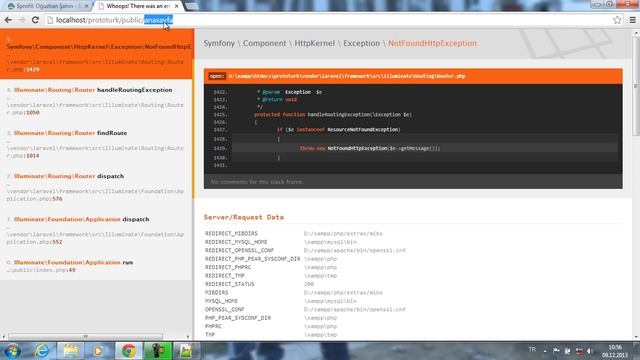Bookmark this page with the star icon
This screenshot has width=640, height=360.
coord(617,20)
